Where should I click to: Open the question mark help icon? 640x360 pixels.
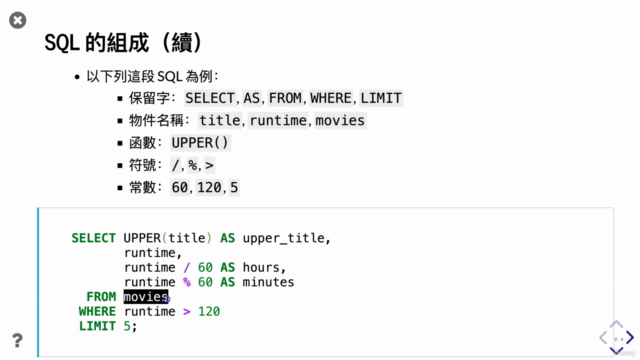coord(17,340)
